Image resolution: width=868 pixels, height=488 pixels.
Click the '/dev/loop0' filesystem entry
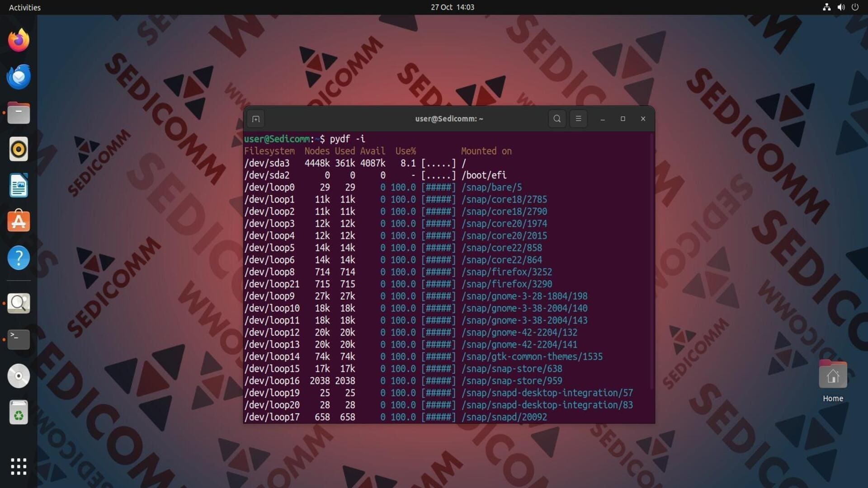(x=269, y=187)
